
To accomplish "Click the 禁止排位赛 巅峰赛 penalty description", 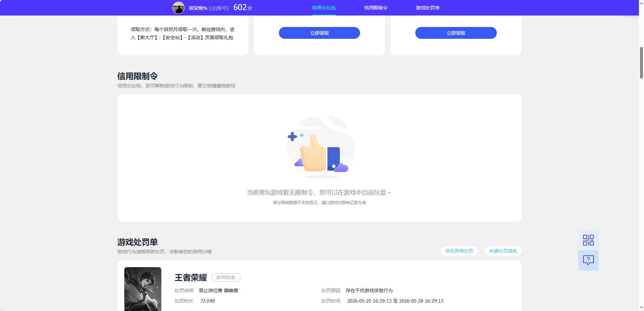I will pos(218,290).
